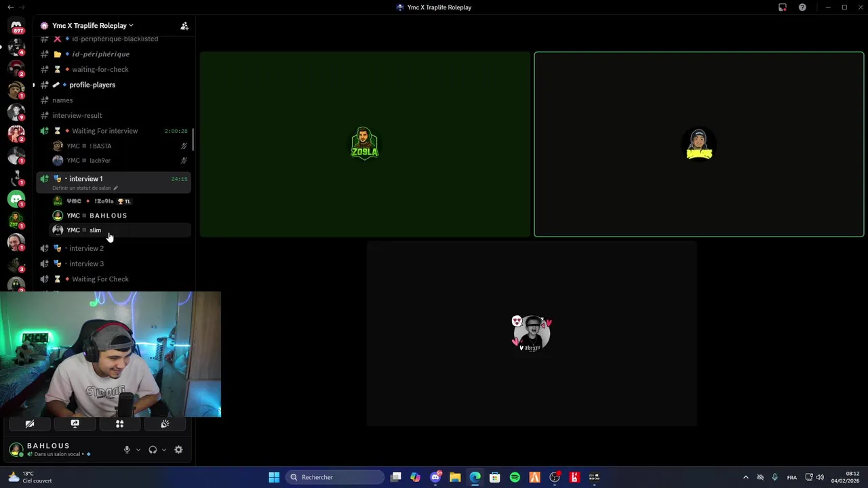
Task: Open Discord direct messages home icon
Action: [x=16, y=26]
